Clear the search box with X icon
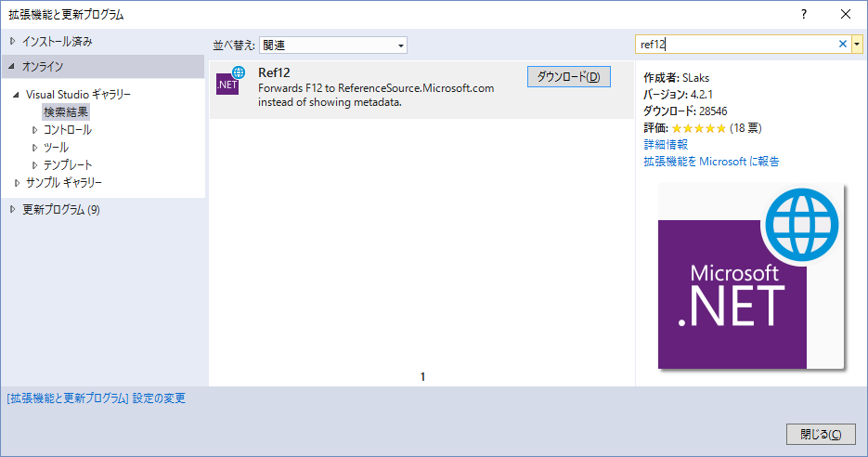 tap(843, 45)
